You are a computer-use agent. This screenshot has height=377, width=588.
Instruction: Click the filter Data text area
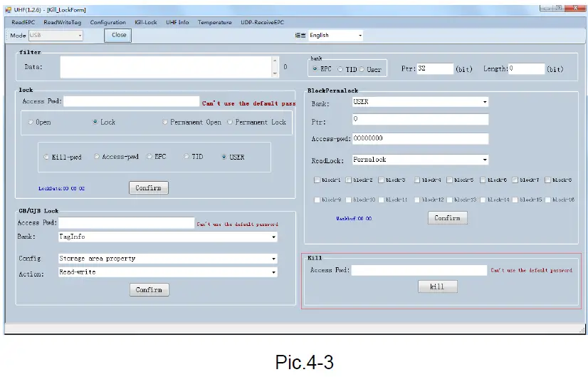[x=166, y=67]
